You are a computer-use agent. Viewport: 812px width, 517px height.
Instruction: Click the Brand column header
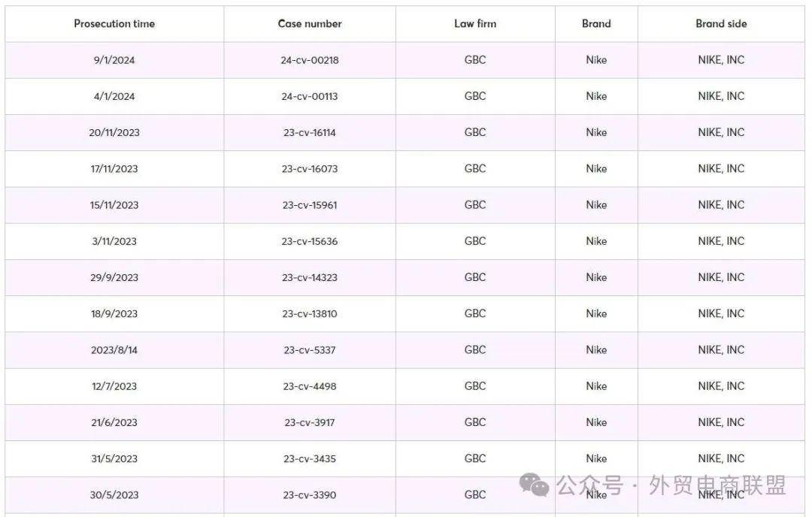[596, 24]
